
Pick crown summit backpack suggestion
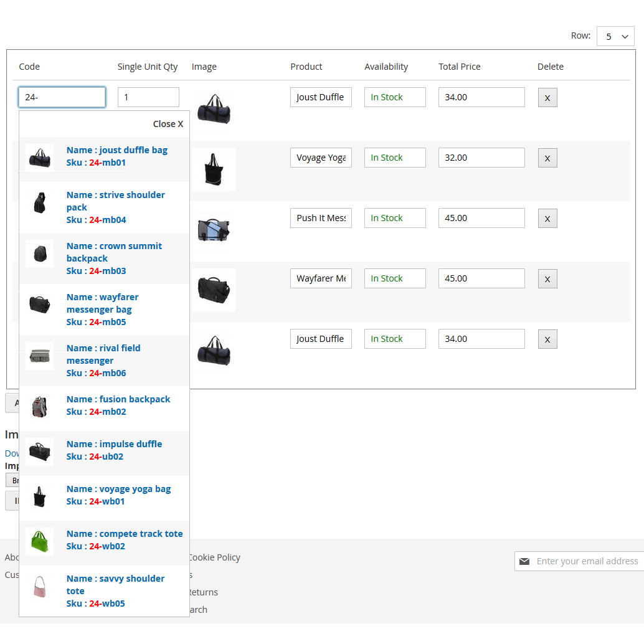pyautogui.click(x=114, y=252)
